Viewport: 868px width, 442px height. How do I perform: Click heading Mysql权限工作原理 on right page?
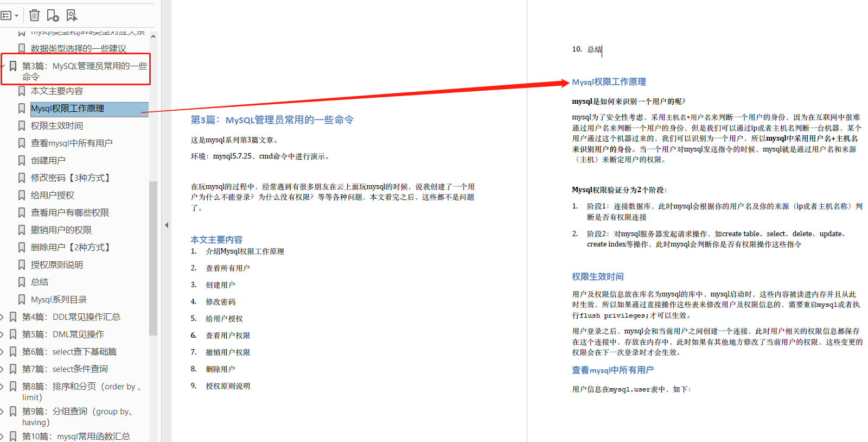[609, 82]
